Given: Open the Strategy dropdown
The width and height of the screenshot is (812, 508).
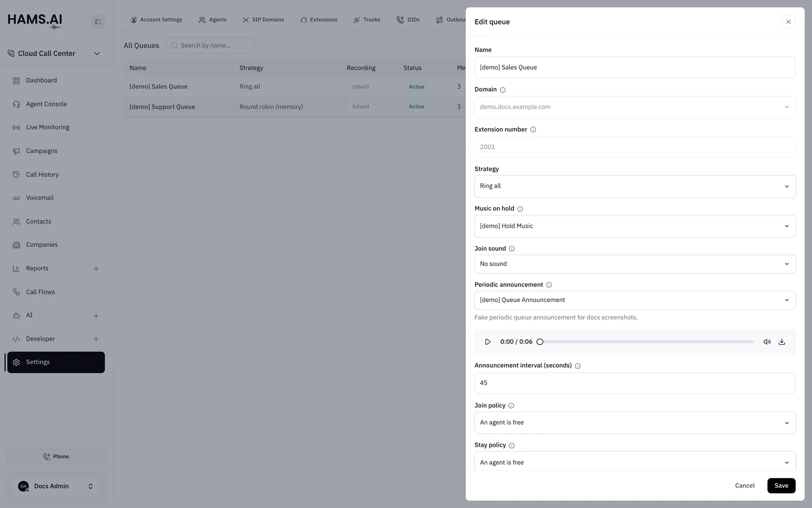Looking at the screenshot, I should 635,186.
